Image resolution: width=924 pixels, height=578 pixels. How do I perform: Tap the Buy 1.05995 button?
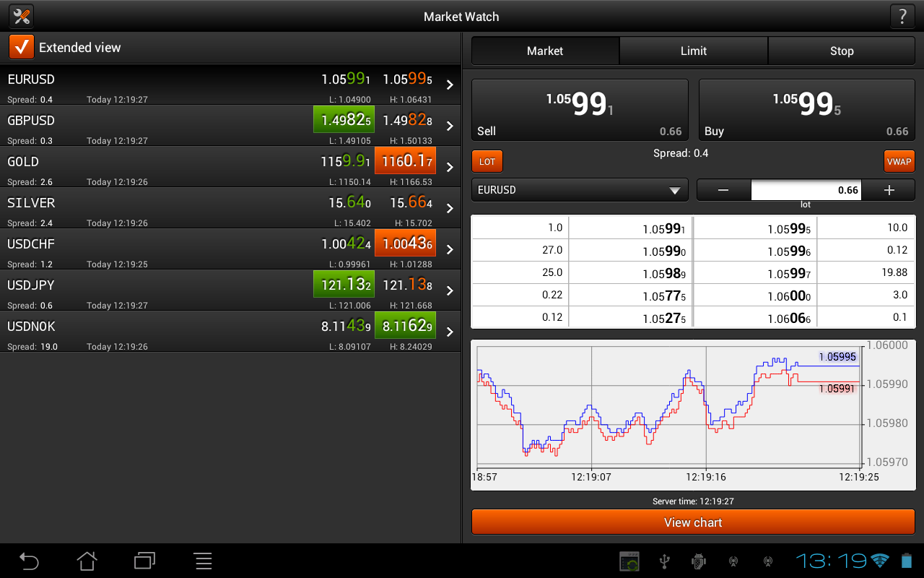807,110
